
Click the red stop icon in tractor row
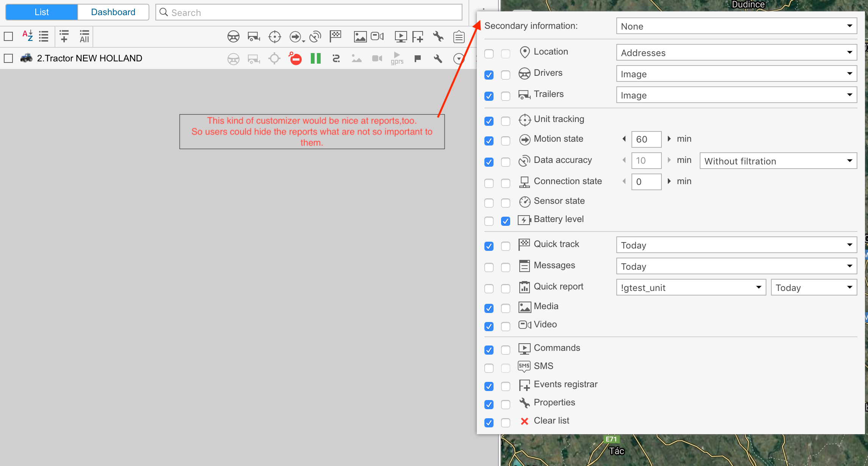click(x=295, y=58)
